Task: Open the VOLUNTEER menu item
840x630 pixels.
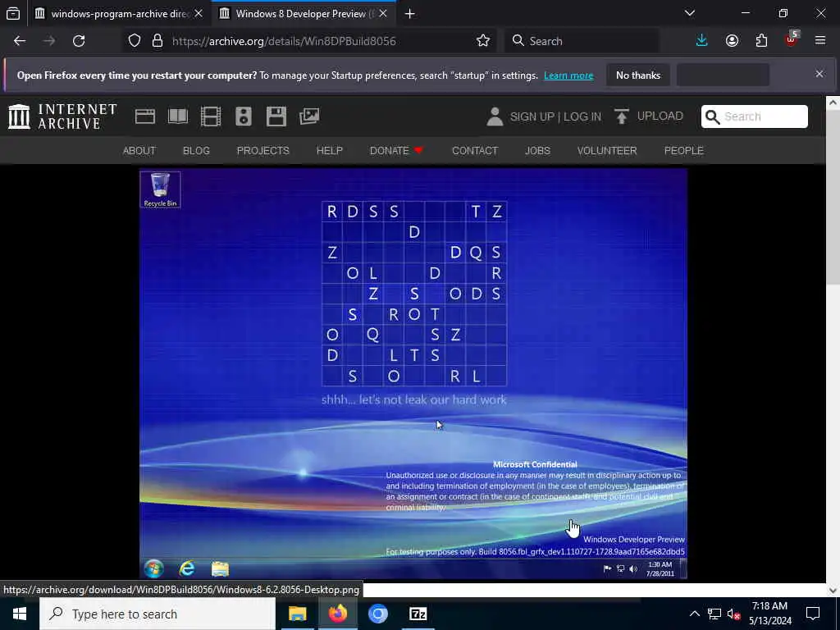Action: pos(607,151)
